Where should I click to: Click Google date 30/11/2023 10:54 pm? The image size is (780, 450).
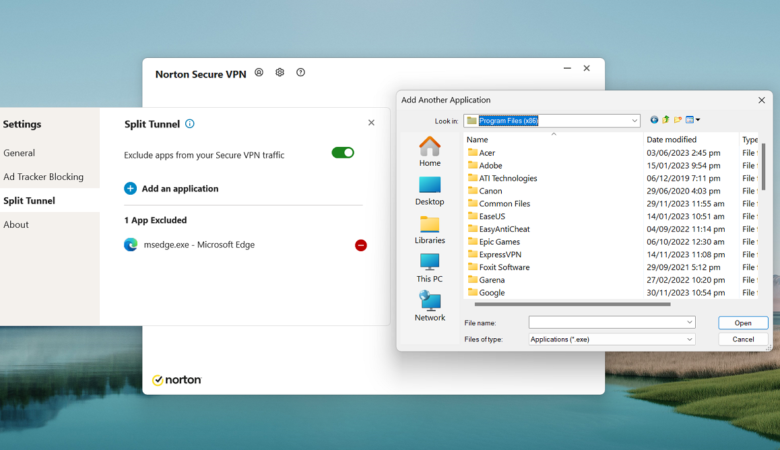pos(685,293)
